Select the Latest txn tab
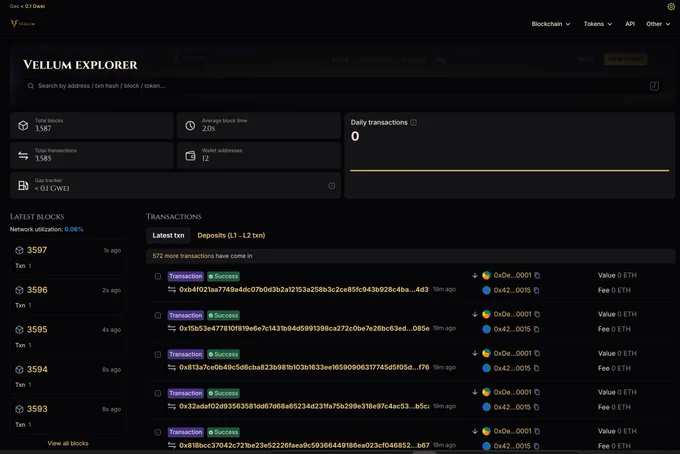680x454 pixels. click(x=168, y=235)
